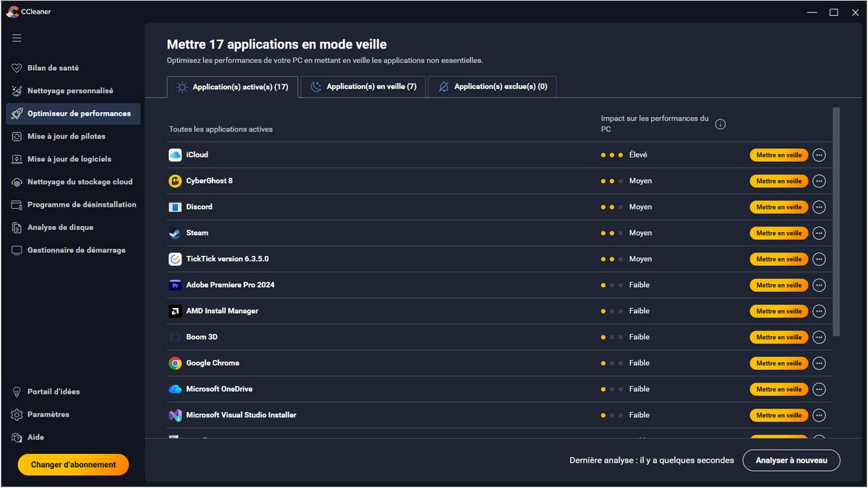Click the performance impact info icon

click(x=720, y=124)
